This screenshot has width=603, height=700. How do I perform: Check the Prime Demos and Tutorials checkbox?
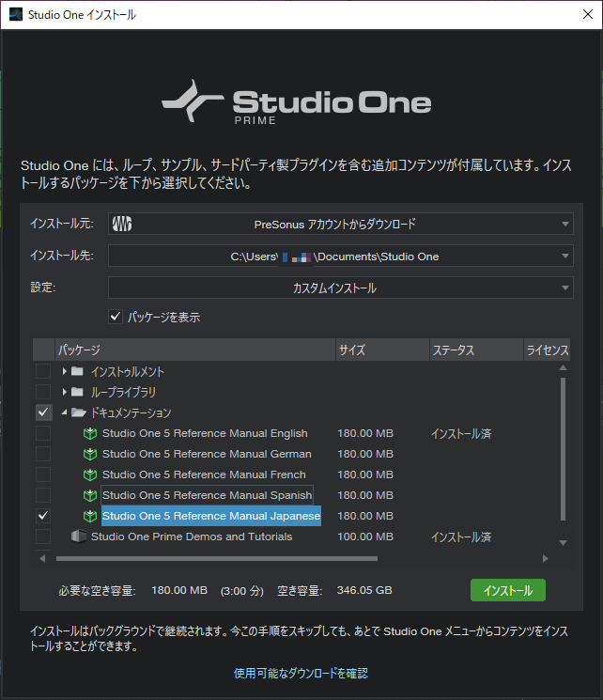[43, 537]
